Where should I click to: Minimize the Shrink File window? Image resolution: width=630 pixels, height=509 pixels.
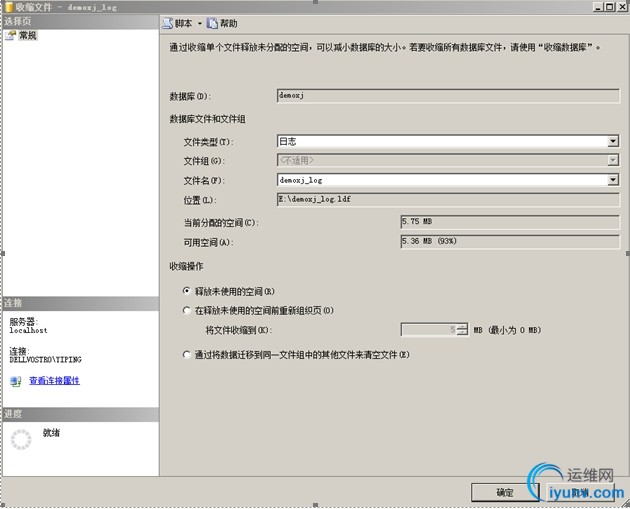click(599, 7)
